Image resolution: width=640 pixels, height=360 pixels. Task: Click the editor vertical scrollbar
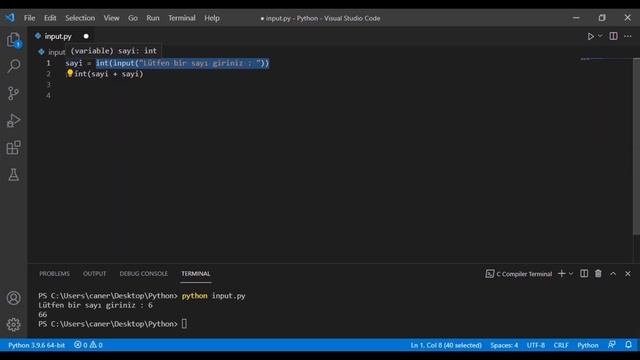coord(636,146)
